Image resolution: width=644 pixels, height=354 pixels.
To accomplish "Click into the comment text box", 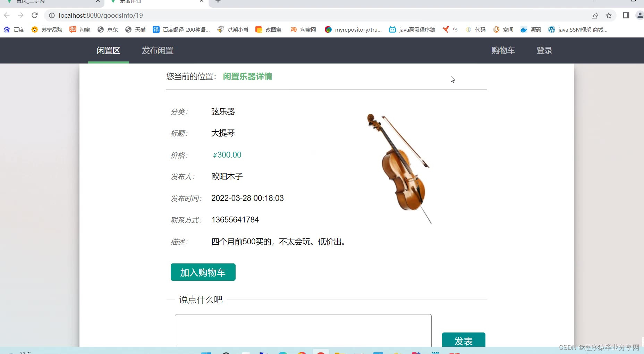I will [303, 330].
